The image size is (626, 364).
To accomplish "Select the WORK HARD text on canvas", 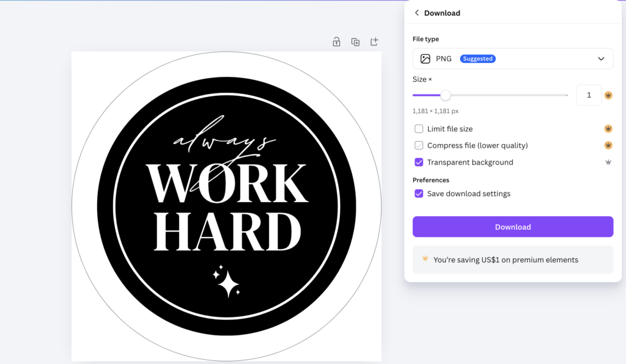I will coord(227,207).
